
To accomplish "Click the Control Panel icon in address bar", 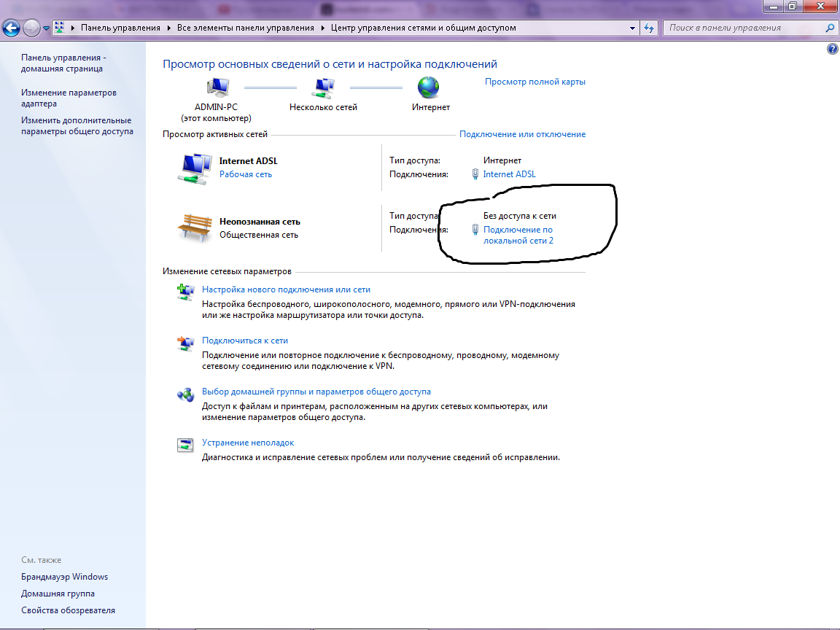I will [x=60, y=27].
